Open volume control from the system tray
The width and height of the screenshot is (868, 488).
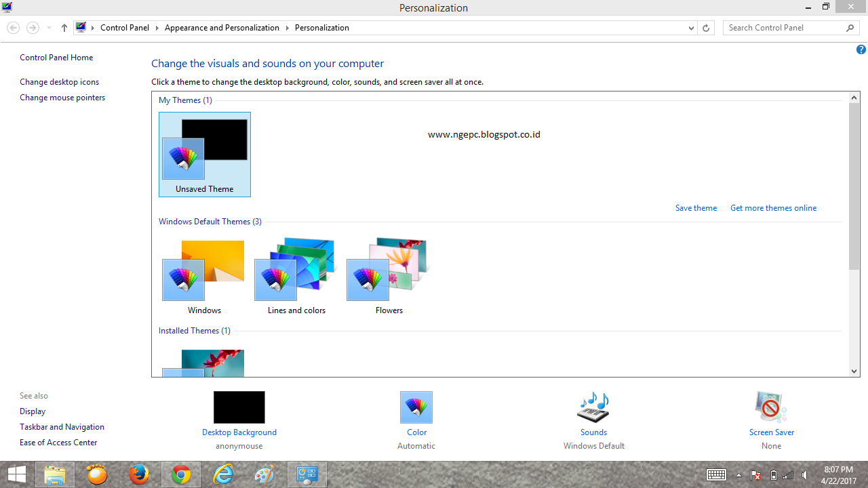pyautogui.click(x=804, y=474)
